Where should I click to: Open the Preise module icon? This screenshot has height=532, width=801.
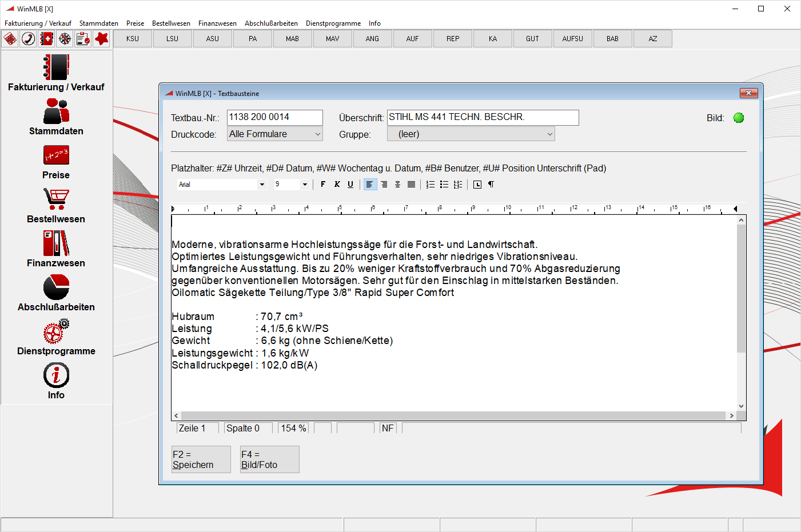(56, 155)
